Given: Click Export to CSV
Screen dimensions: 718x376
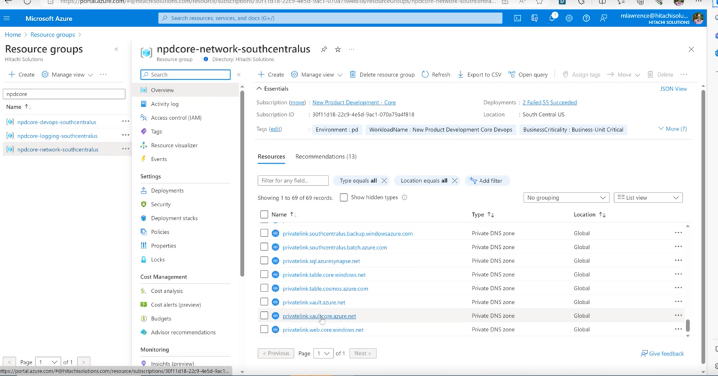Looking at the screenshot, I should [479, 75].
